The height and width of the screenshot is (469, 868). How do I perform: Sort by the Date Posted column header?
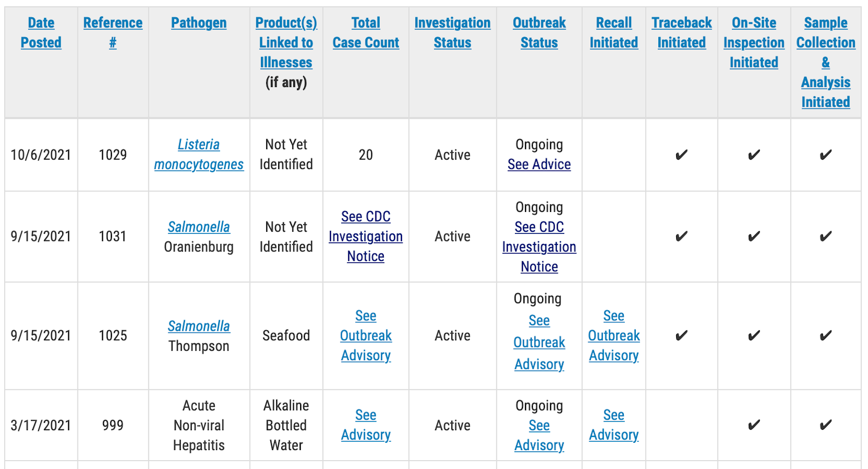[41, 32]
